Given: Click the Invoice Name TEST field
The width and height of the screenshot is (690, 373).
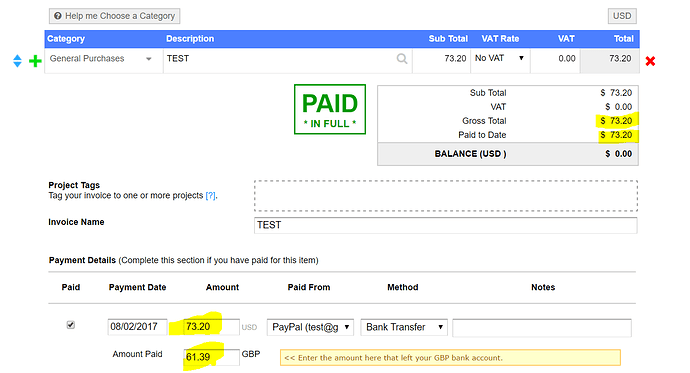Looking at the screenshot, I should coord(445,225).
